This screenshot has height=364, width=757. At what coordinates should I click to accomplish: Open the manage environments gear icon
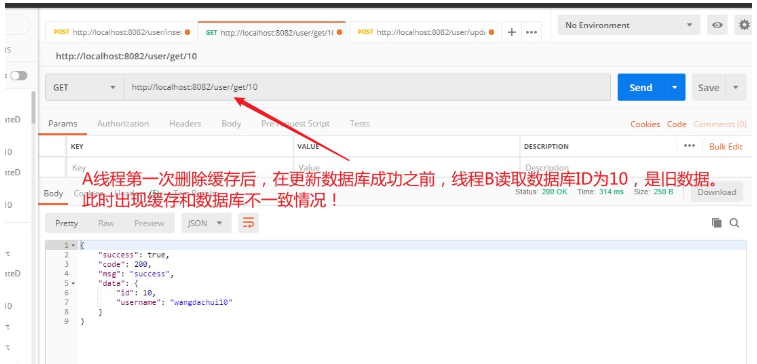pos(743,25)
